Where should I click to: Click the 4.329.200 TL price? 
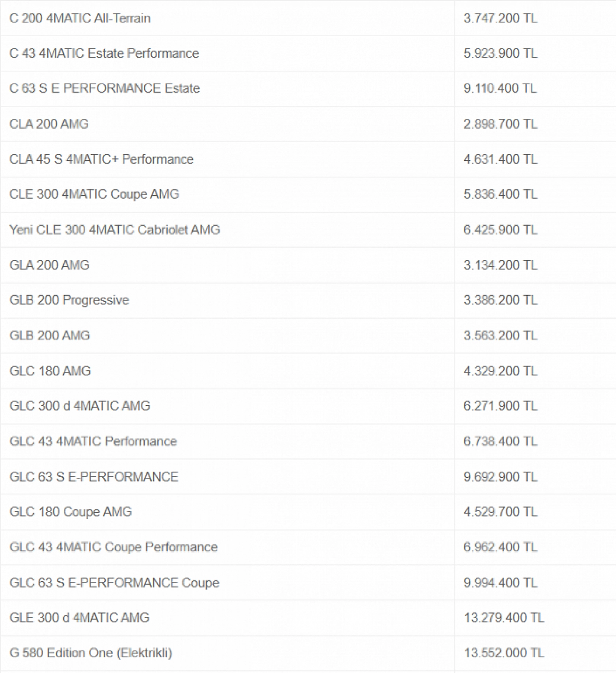[x=500, y=371]
